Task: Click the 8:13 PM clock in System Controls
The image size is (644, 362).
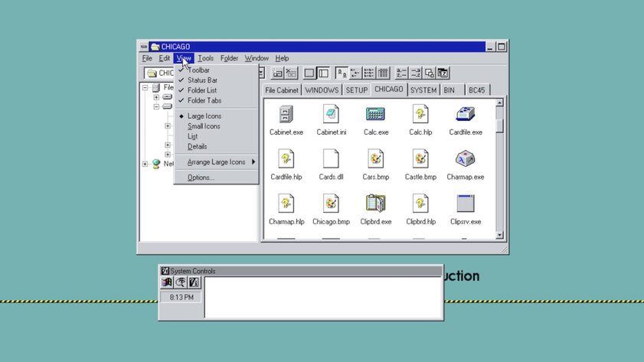Action: click(181, 297)
